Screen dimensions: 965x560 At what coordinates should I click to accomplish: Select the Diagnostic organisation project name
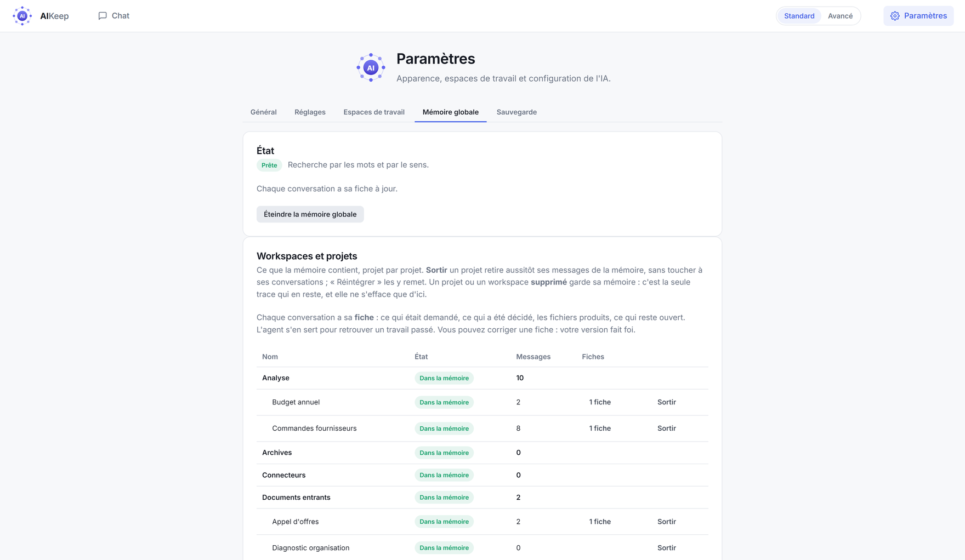[310, 548]
